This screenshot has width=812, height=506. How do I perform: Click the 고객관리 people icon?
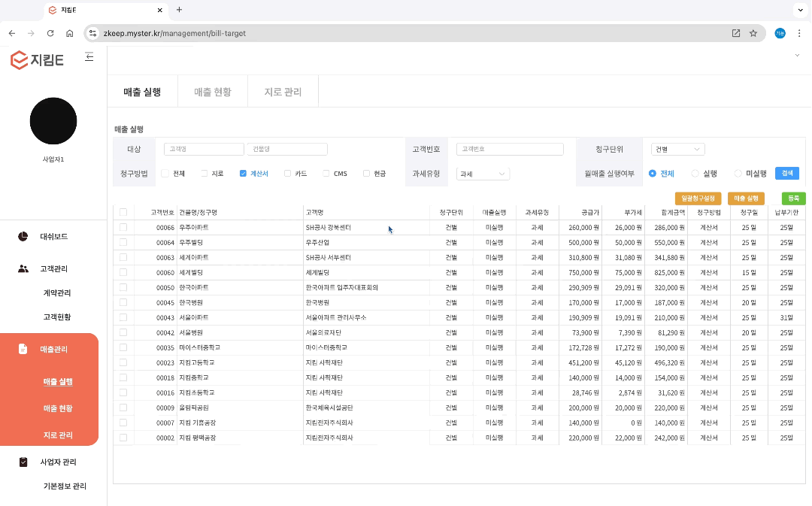(x=23, y=268)
